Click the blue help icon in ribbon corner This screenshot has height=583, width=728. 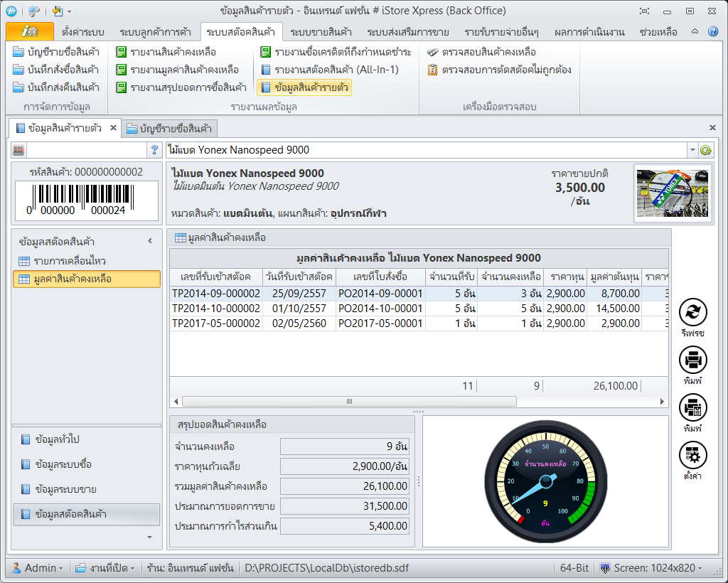coord(713,31)
